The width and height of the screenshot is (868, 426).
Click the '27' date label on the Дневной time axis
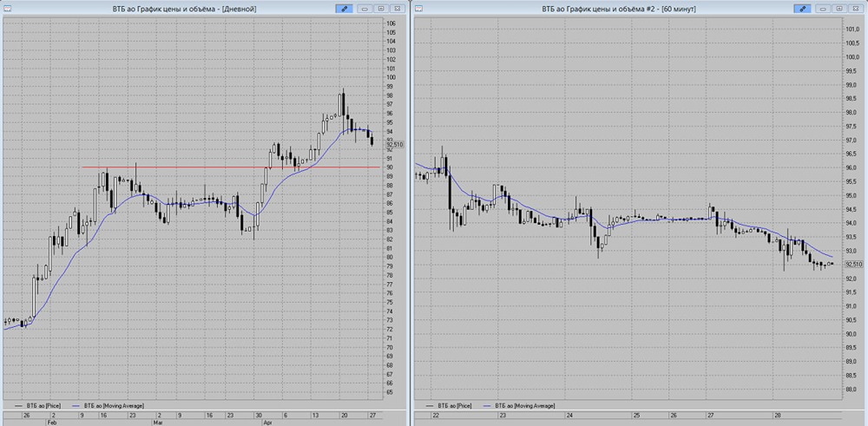tap(371, 415)
